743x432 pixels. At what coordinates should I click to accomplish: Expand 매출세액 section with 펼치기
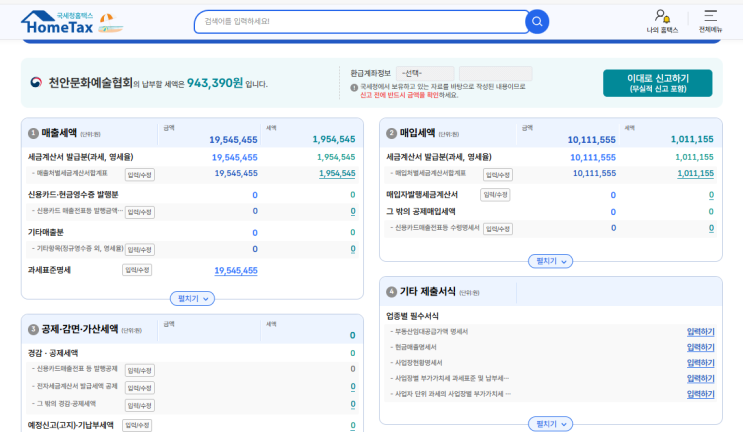click(192, 298)
